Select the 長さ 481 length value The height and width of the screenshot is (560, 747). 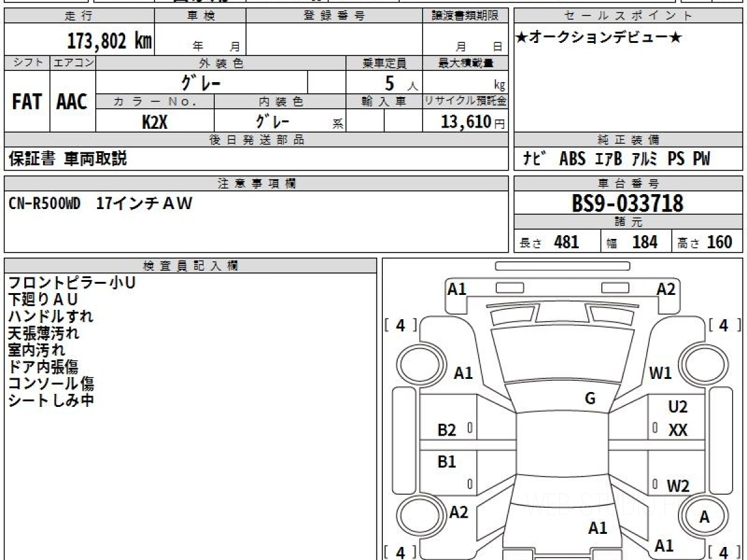(x=549, y=242)
